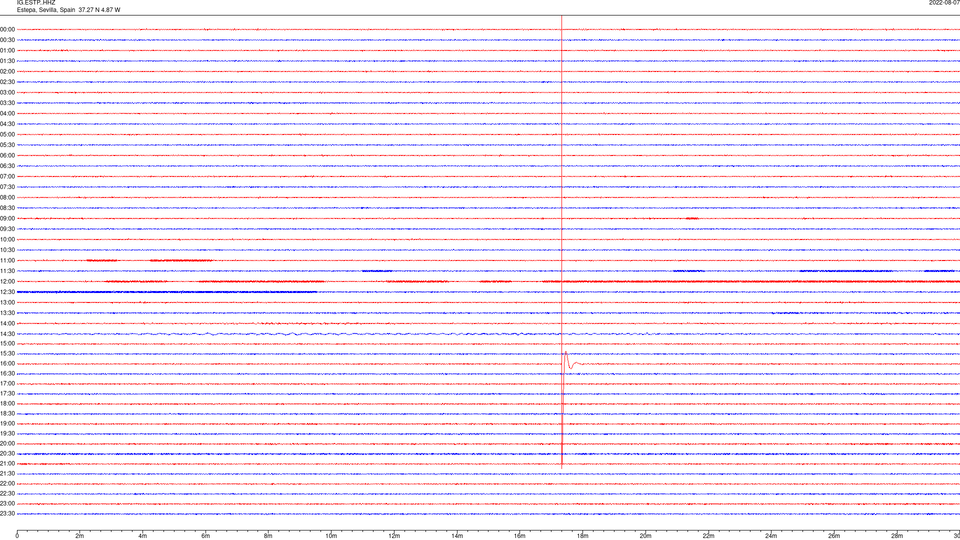
Task: Select the 22:00 time row label
Action: [x=7, y=484]
